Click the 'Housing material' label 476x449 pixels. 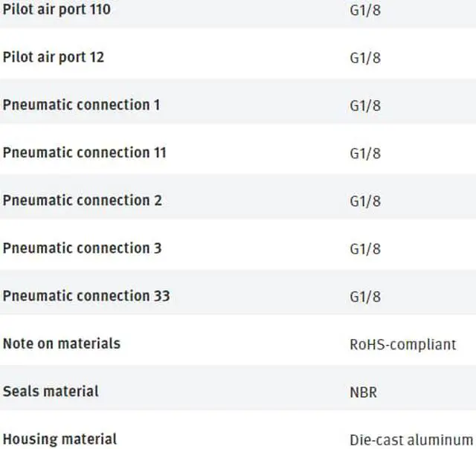59,439
